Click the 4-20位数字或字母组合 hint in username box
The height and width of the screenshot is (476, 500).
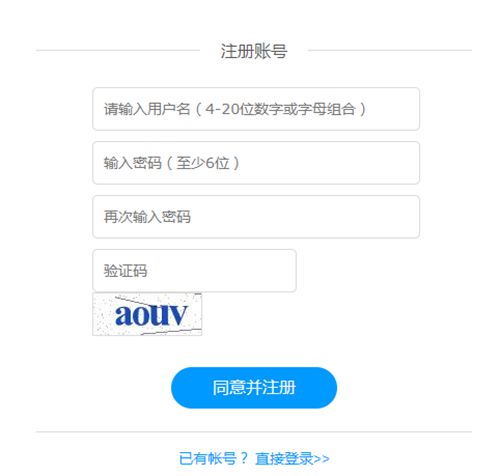coord(280,109)
